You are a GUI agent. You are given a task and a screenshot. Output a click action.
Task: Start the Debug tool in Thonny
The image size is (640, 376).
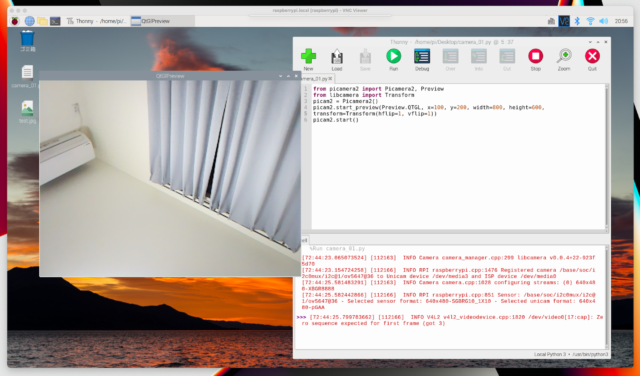tap(422, 60)
